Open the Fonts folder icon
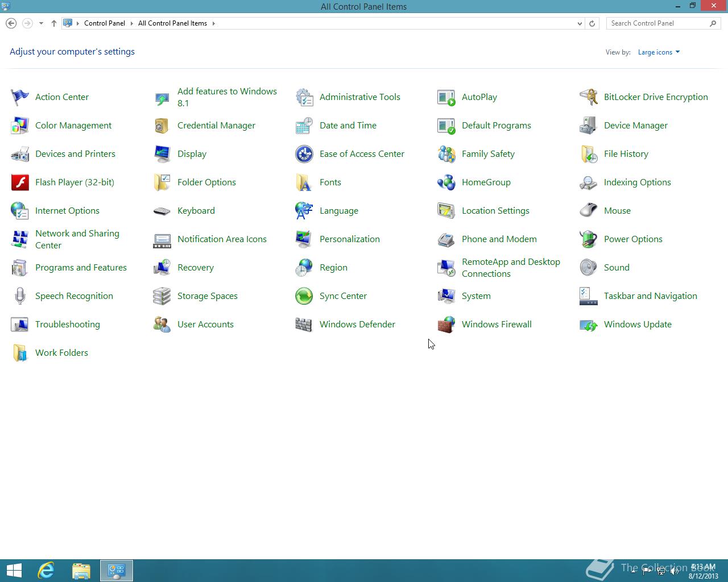 pyautogui.click(x=304, y=182)
